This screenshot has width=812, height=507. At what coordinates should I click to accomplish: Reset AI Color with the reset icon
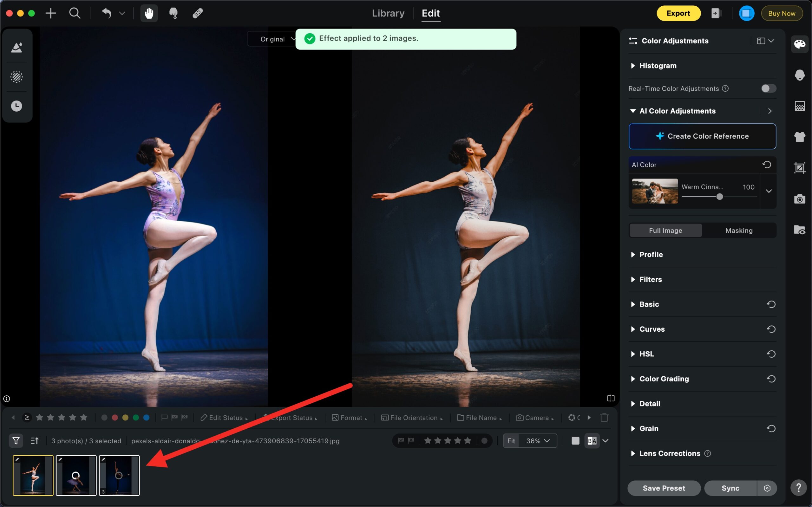pos(767,165)
